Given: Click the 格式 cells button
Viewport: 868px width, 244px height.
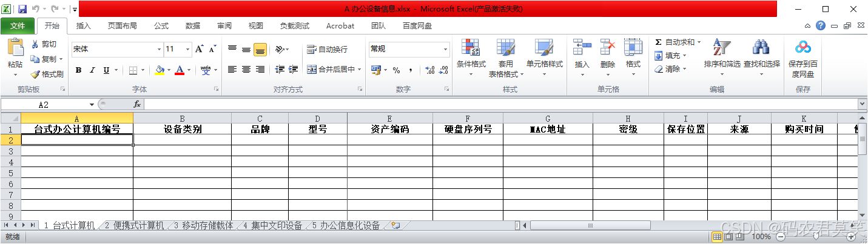Looking at the screenshot, I should pyautogui.click(x=633, y=59).
